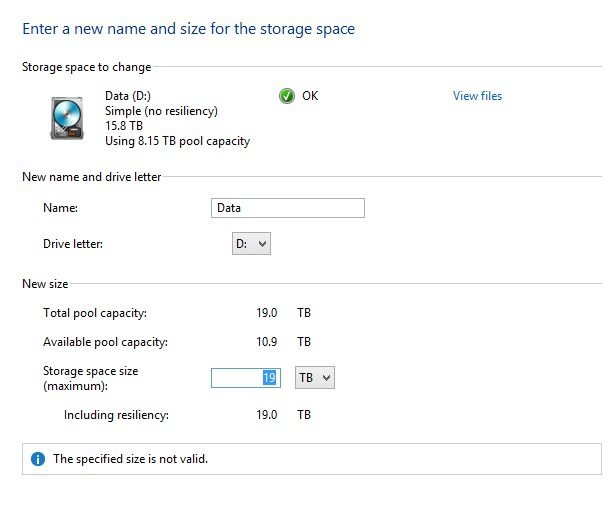614x506 pixels.
Task: Click the "New size" section heading
Action: coord(45,284)
